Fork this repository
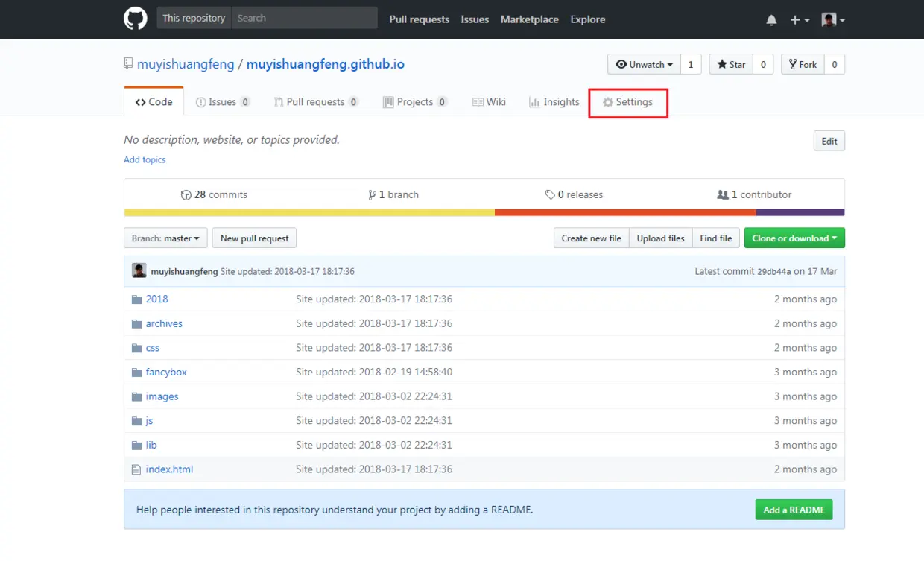The image size is (924, 561). [803, 65]
